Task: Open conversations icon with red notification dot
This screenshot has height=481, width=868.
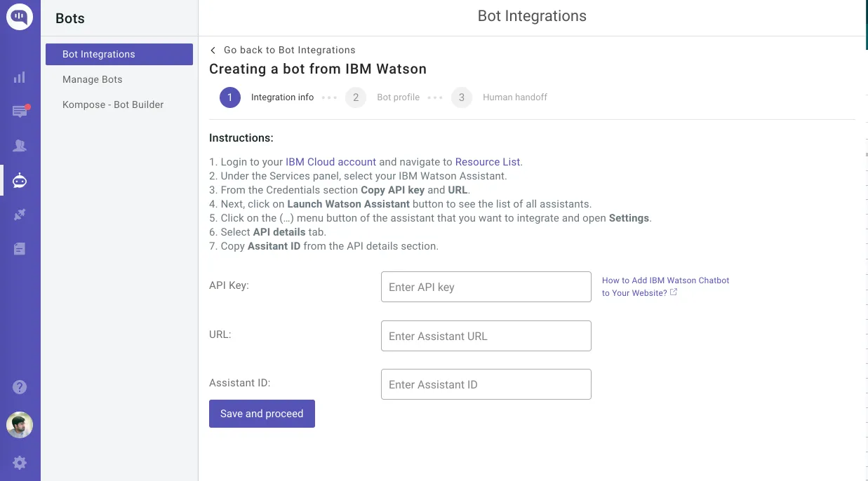Action: click(x=20, y=111)
